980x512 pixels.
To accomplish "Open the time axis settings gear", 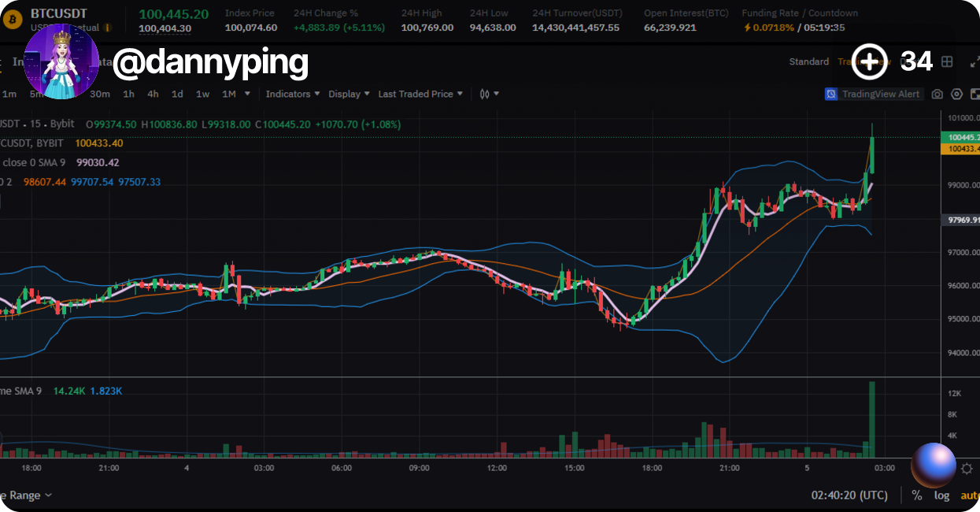I will pyautogui.click(x=967, y=469).
